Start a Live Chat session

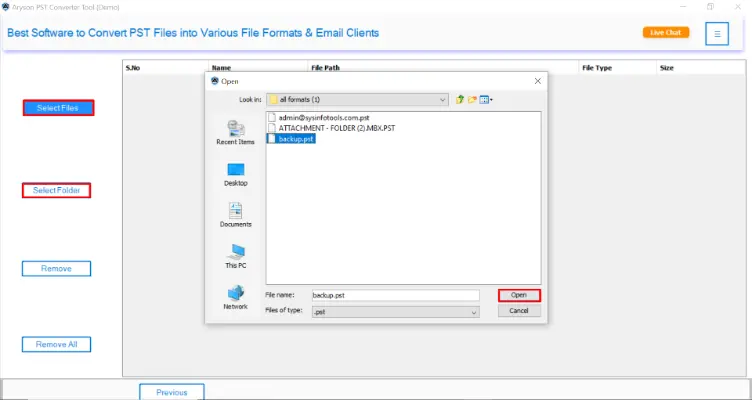[666, 33]
